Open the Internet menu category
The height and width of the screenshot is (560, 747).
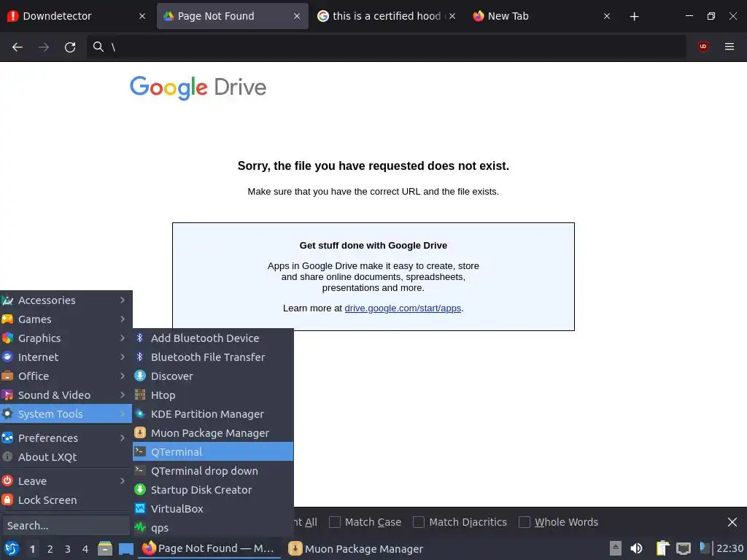click(x=66, y=357)
